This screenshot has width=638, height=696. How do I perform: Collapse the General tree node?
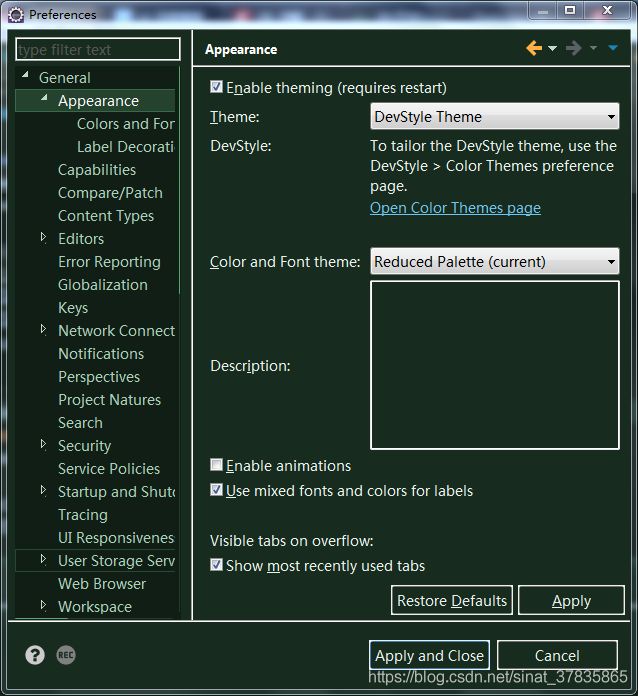coord(25,75)
